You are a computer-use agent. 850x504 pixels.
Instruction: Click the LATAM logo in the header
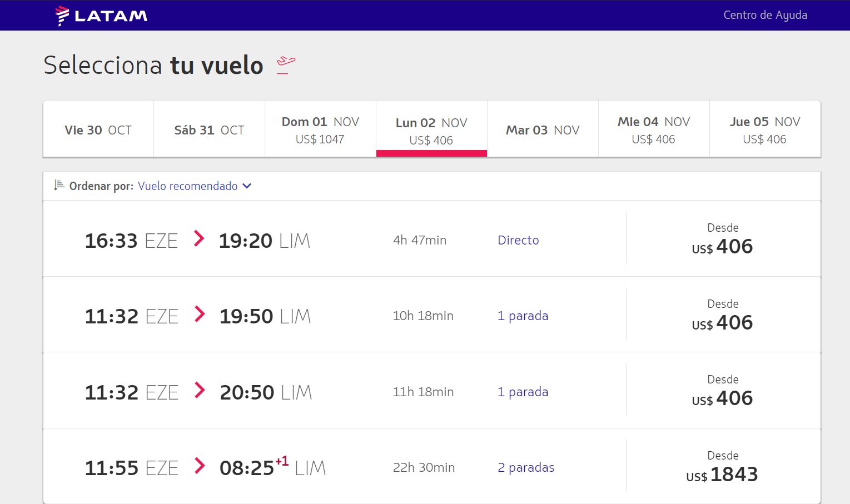pos(102,16)
